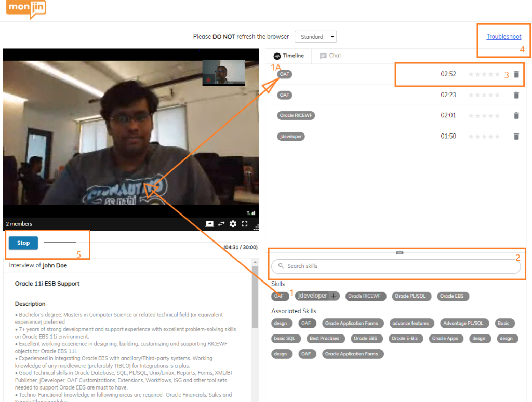532x402 pixels.
Task: Click the small self-view video thumbnail
Action: tap(223, 73)
